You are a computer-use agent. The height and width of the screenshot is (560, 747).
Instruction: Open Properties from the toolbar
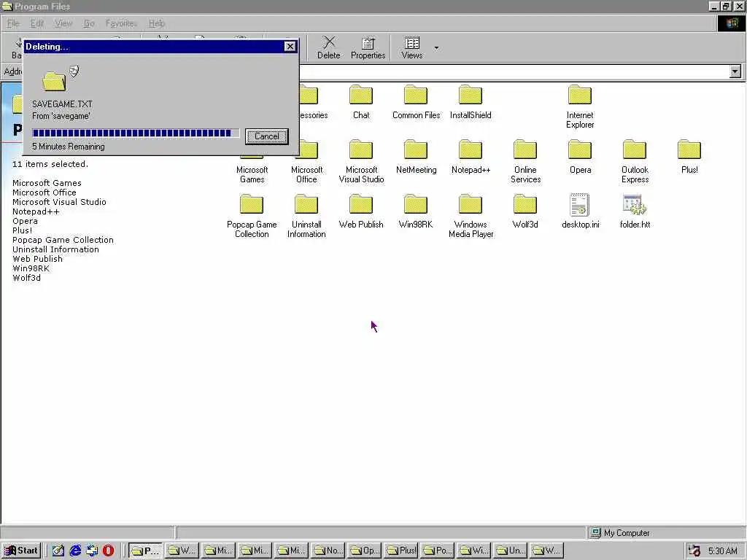pyautogui.click(x=368, y=47)
